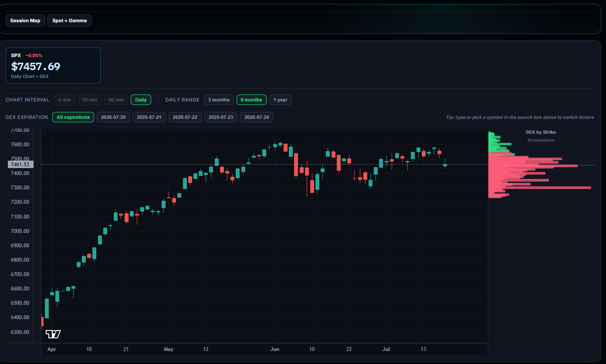Click the 'All expirations' text under GEX by Strike
The image size is (606, 364).
tap(541, 140)
